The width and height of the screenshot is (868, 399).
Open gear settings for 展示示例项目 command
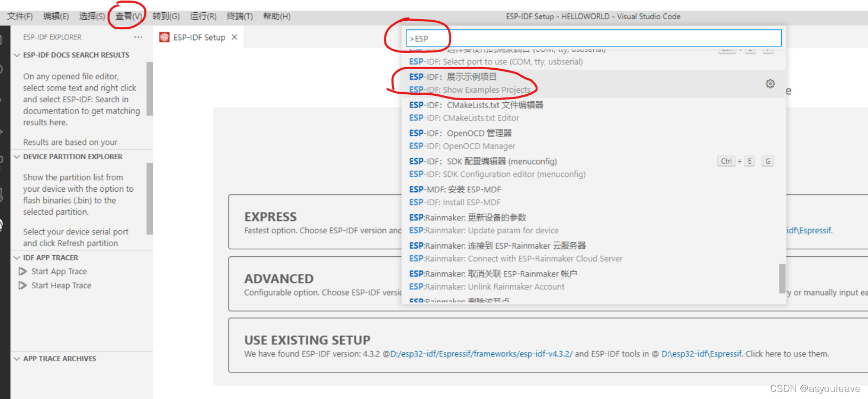(770, 84)
